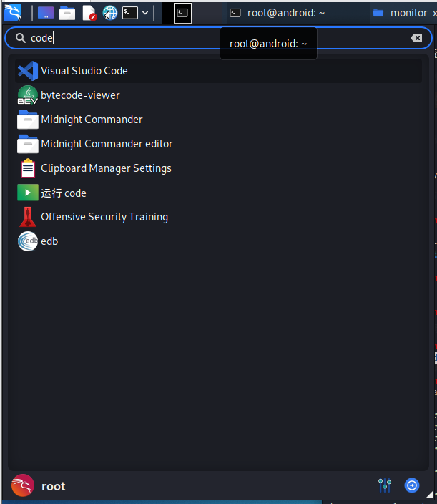Viewport: 437px width, 504px height.
Task: Launch Visual Studio Code from results
Action: pyautogui.click(x=218, y=71)
